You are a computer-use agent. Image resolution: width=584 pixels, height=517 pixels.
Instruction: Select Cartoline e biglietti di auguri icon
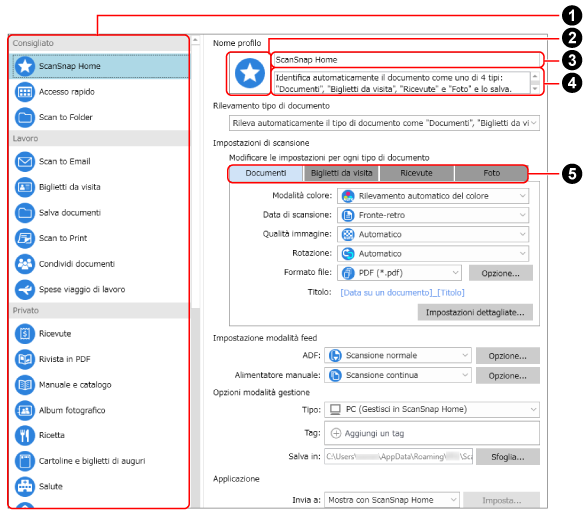pos(25,461)
